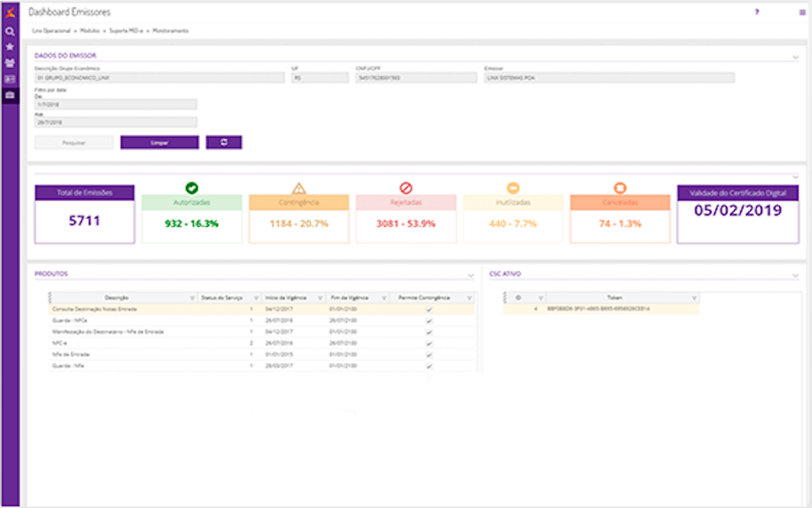
Task: Open favorites star in sidebar
Action: point(10,47)
